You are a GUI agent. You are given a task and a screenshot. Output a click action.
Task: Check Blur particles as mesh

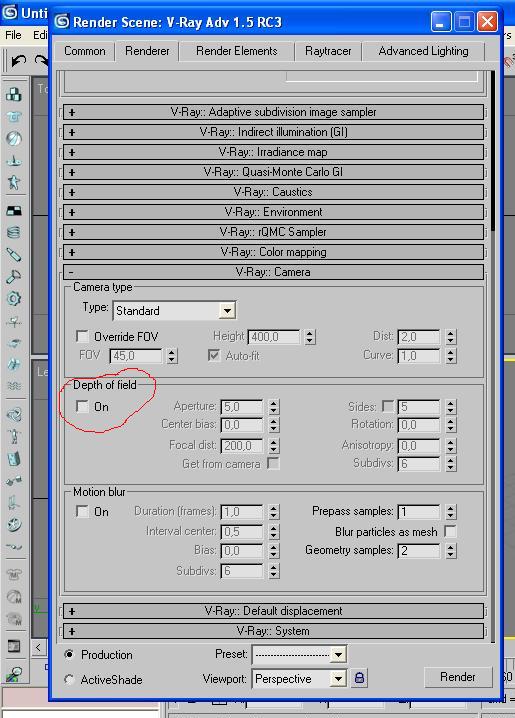tap(450, 532)
